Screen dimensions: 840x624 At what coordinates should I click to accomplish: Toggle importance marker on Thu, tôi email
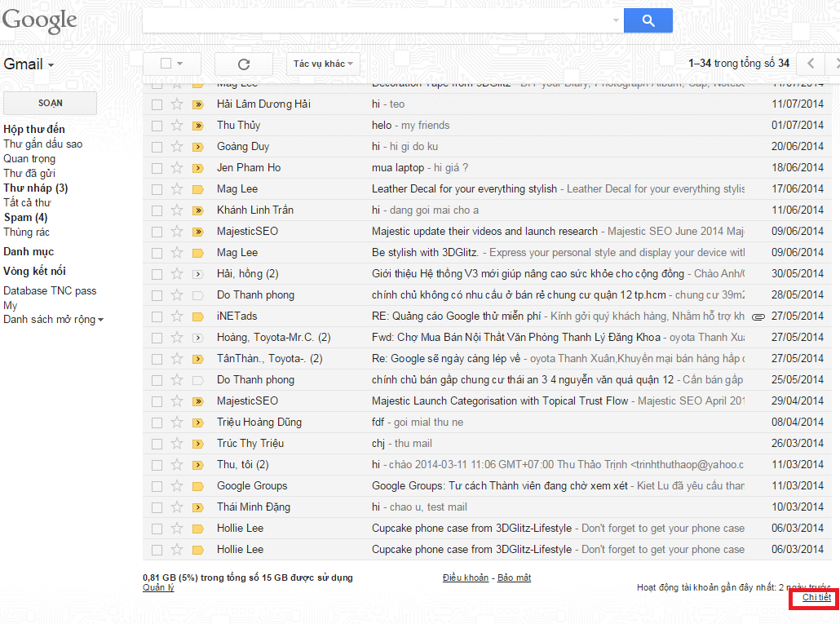point(198,465)
